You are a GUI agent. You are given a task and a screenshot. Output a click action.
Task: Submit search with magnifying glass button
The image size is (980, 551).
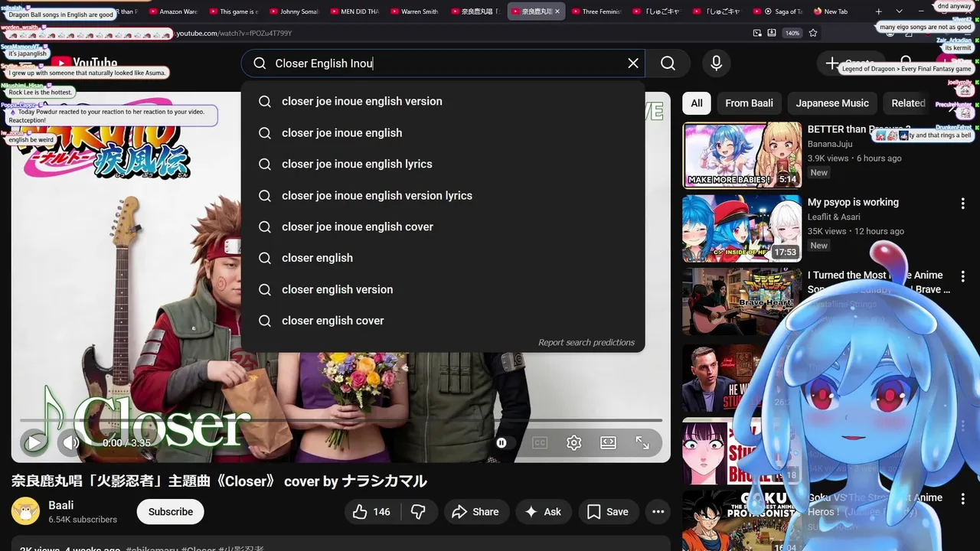(668, 64)
